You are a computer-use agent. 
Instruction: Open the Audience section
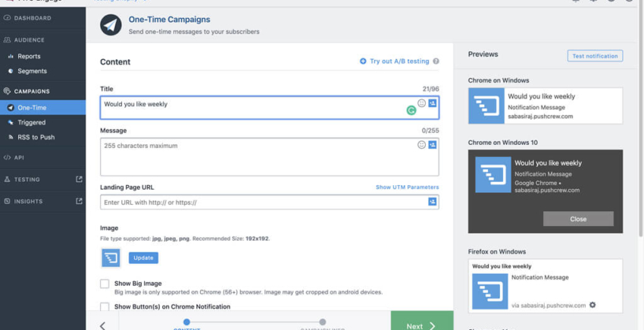pos(29,40)
